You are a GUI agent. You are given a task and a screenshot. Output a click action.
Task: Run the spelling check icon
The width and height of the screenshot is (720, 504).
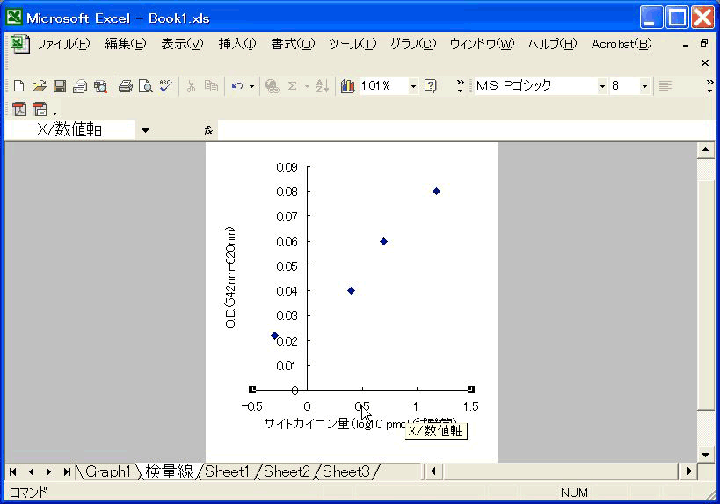(x=165, y=87)
